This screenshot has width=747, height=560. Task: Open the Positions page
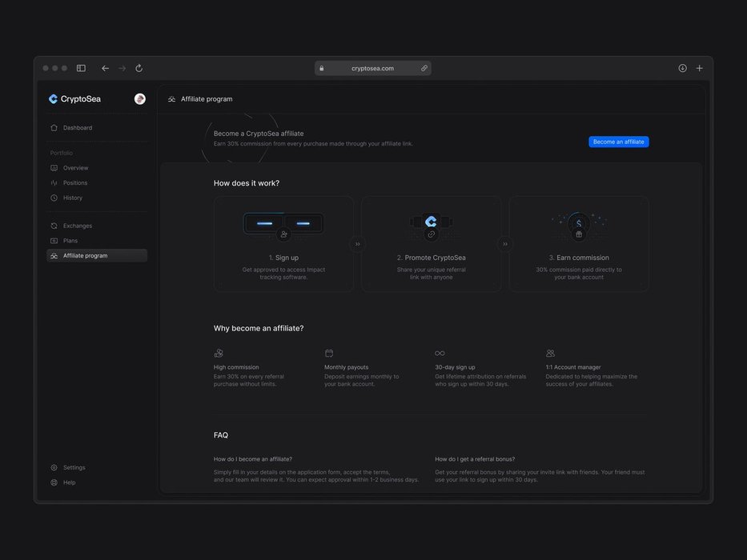tap(75, 183)
